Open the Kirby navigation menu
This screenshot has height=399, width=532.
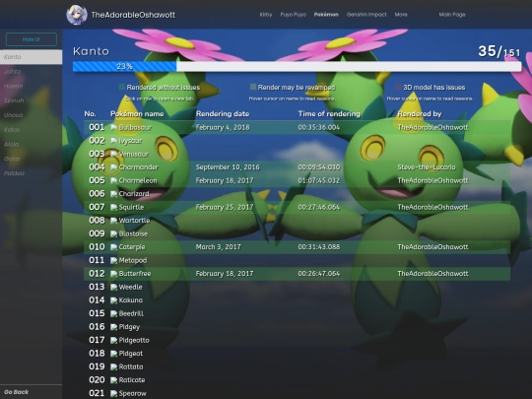(x=266, y=15)
